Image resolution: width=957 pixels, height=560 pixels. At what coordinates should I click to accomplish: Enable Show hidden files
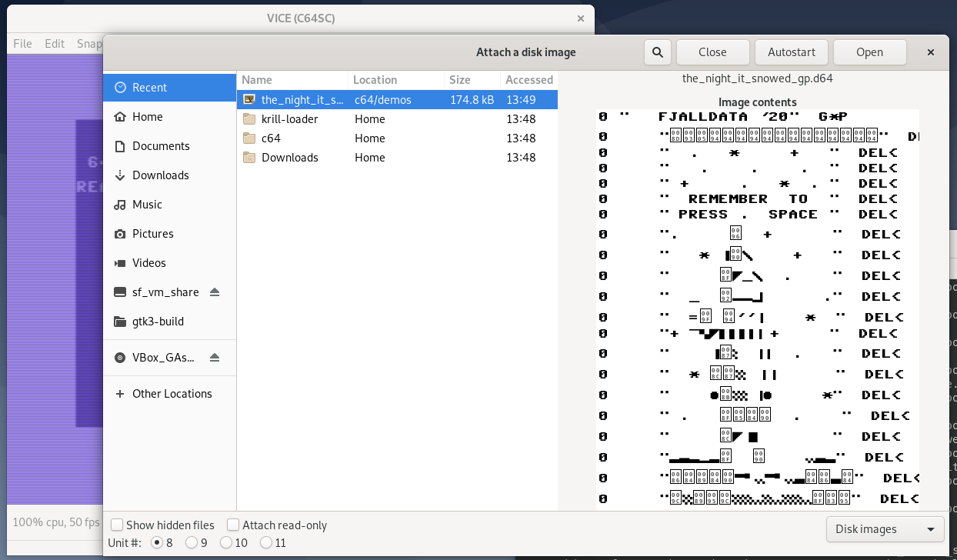pyautogui.click(x=117, y=525)
